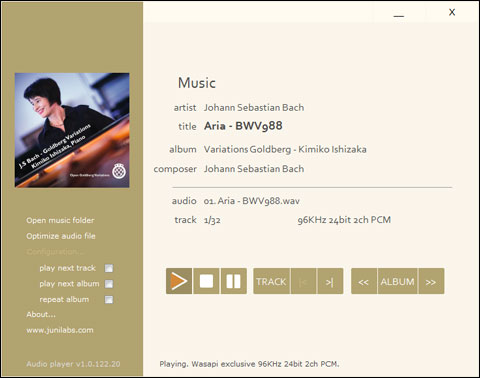The width and height of the screenshot is (480, 378).
Task: Click the artist name Johann Sebastian Bach
Action: coord(254,107)
